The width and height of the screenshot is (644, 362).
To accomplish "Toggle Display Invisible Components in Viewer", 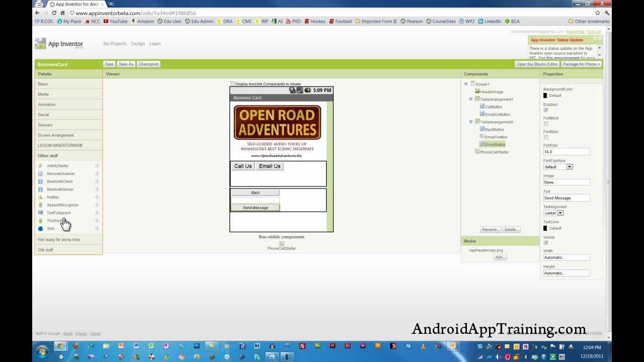I will click(232, 84).
